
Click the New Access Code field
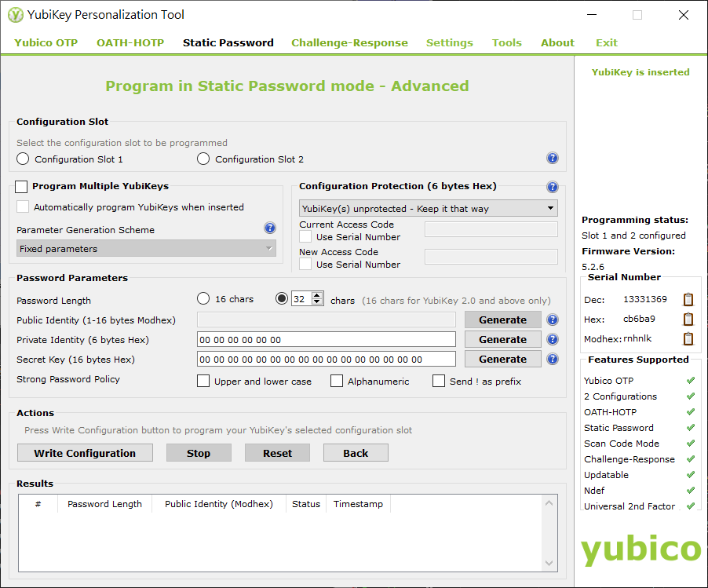pyautogui.click(x=491, y=257)
